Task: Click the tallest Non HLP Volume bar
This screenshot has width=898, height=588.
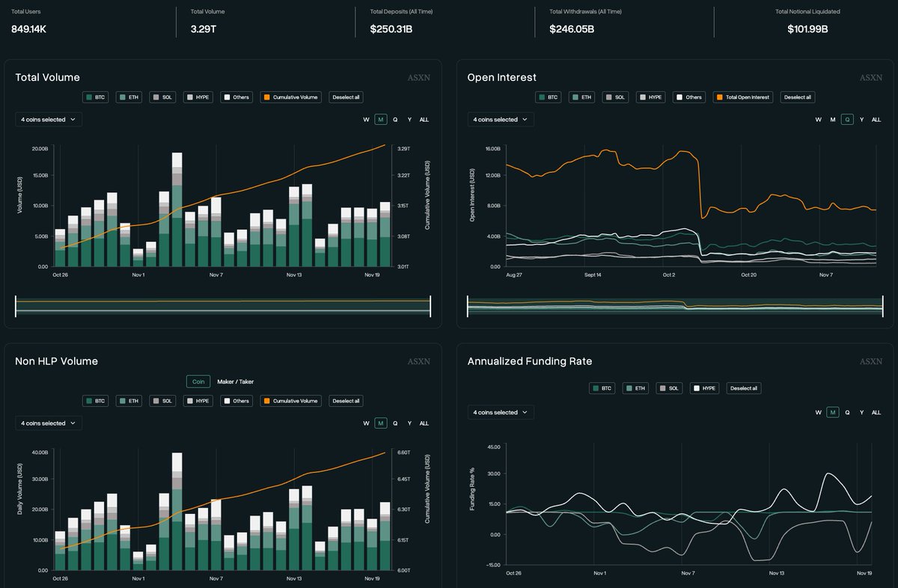Action: click(x=177, y=511)
